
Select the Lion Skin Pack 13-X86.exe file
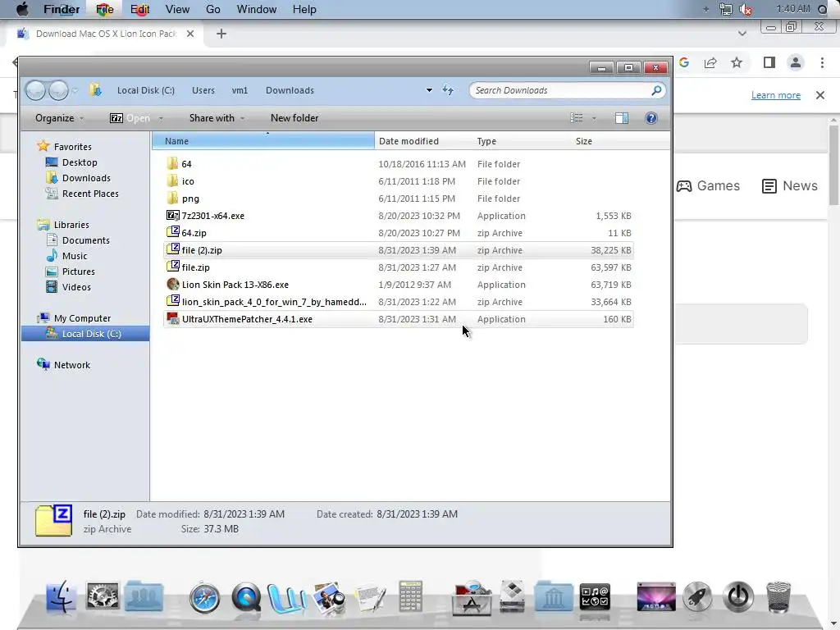point(399,285)
